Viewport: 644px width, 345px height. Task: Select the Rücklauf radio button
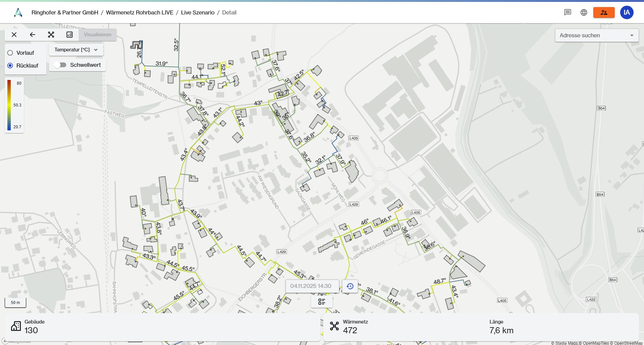pos(10,66)
